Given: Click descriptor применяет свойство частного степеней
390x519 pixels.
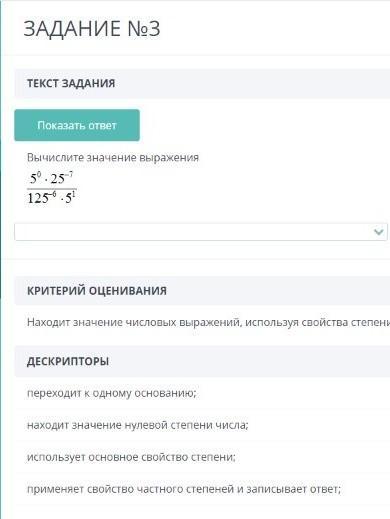Looking at the screenshot, I should 184,489.
